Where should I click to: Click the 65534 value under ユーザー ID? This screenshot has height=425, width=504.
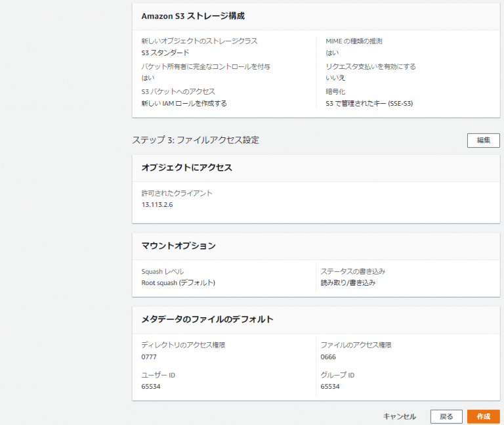click(x=151, y=386)
